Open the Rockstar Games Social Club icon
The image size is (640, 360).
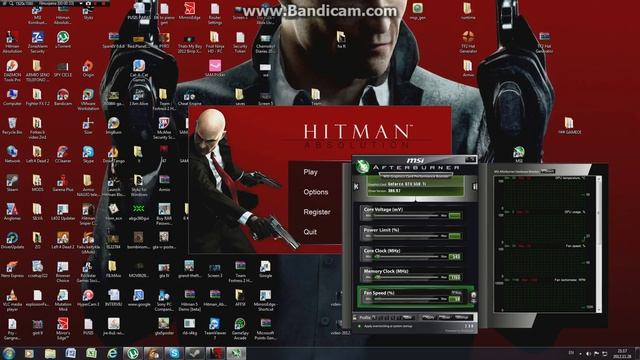(88, 271)
